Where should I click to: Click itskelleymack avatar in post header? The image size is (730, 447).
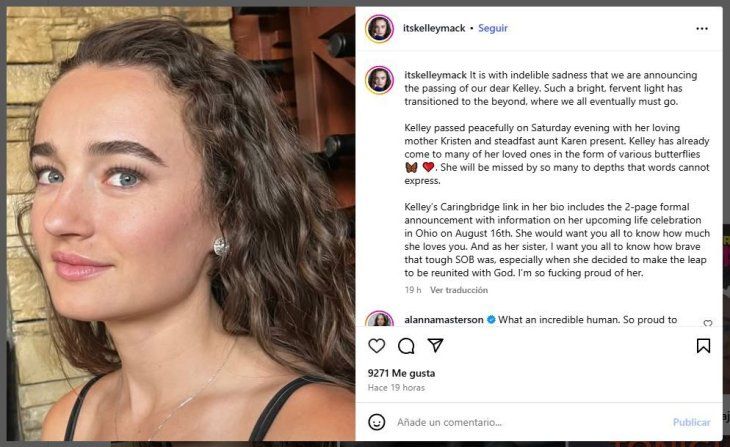(x=379, y=28)
